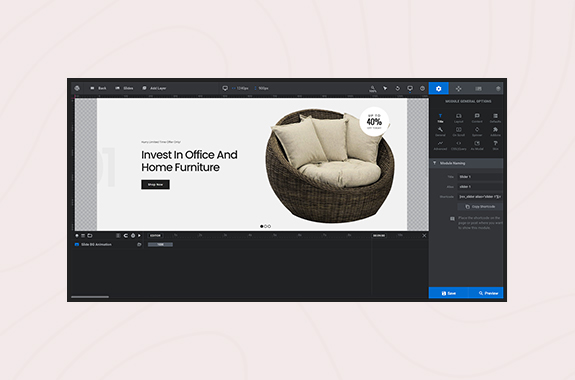Switch the responsive desktop view icon
Screen dimensions: 575x380
(410, 88)
